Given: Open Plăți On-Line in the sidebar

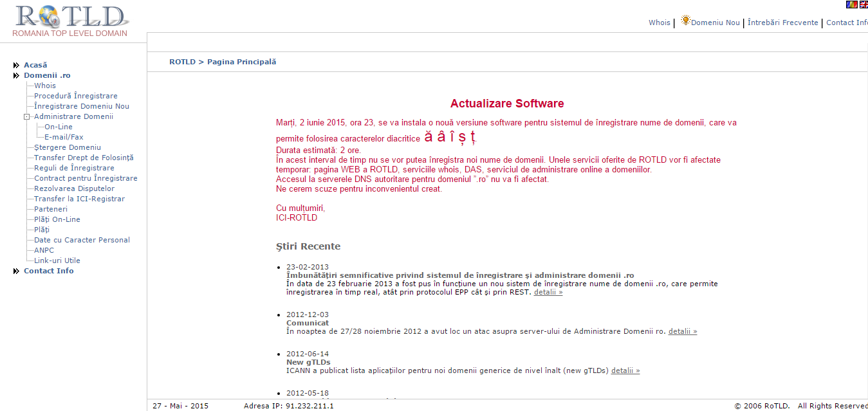Looking at the screenshot, I should pos(57,219).
